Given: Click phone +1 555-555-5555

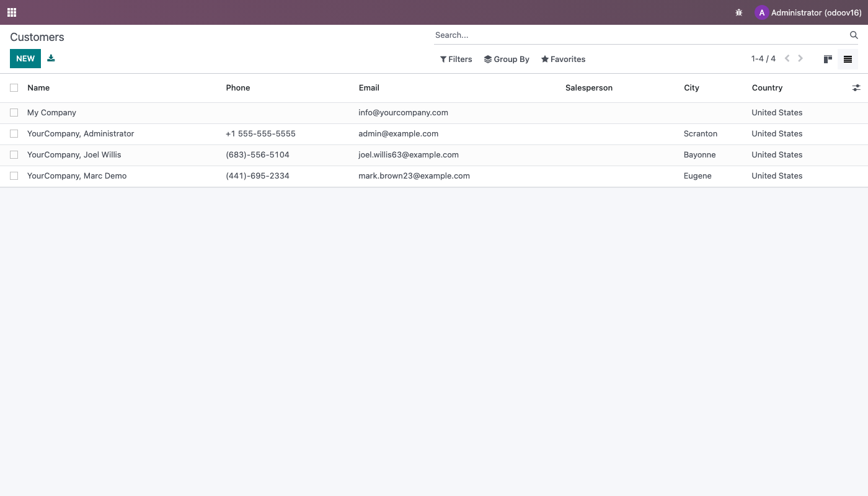Looking at the screenshot, I should [x=260, y=134].
